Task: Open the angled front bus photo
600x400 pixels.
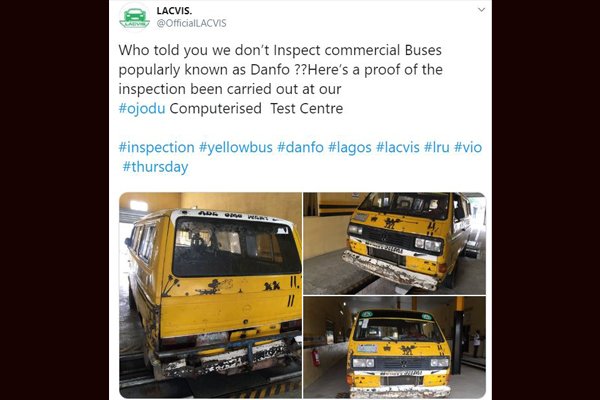Action: click(x=395, y=243)
